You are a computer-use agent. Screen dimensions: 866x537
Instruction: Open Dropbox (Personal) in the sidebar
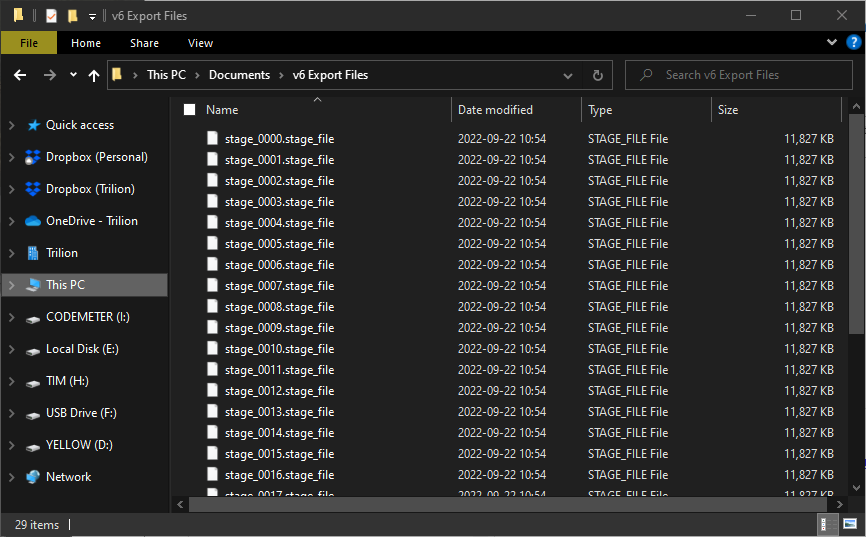[x=96, y=157]
